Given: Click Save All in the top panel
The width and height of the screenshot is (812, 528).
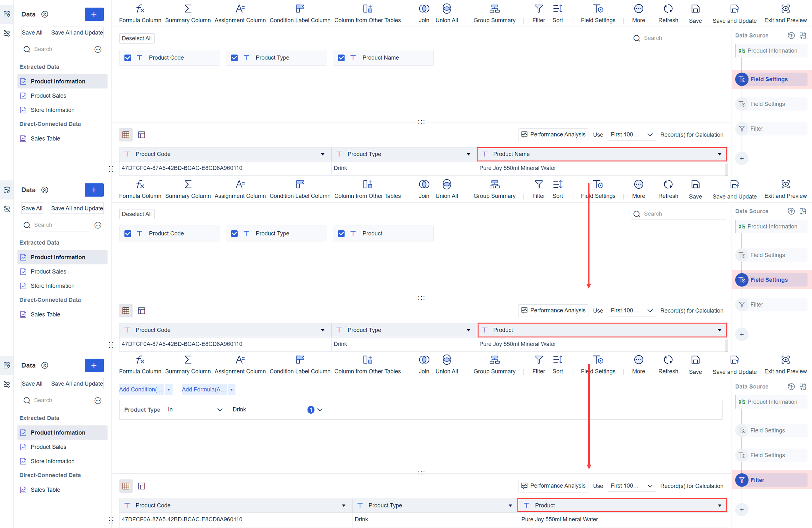Looking at the screenshot, I should point(32,33).
